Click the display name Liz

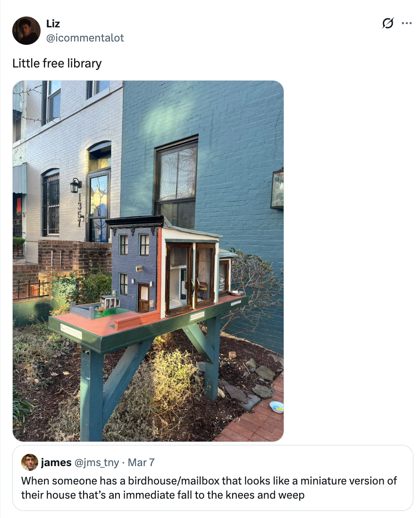(53, 24)
